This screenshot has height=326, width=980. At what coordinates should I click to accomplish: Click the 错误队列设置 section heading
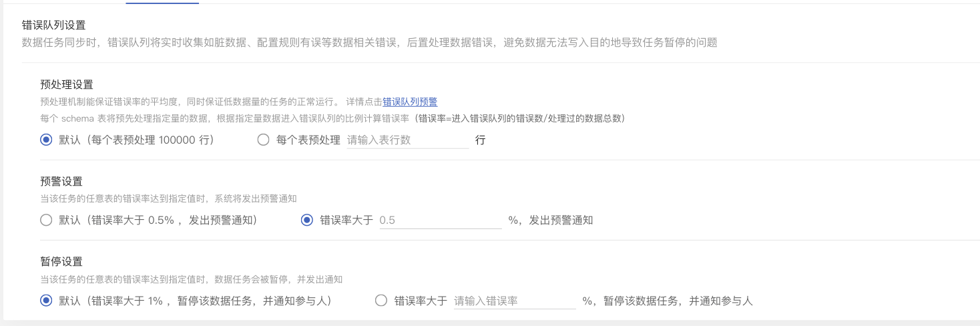[54, 25]
